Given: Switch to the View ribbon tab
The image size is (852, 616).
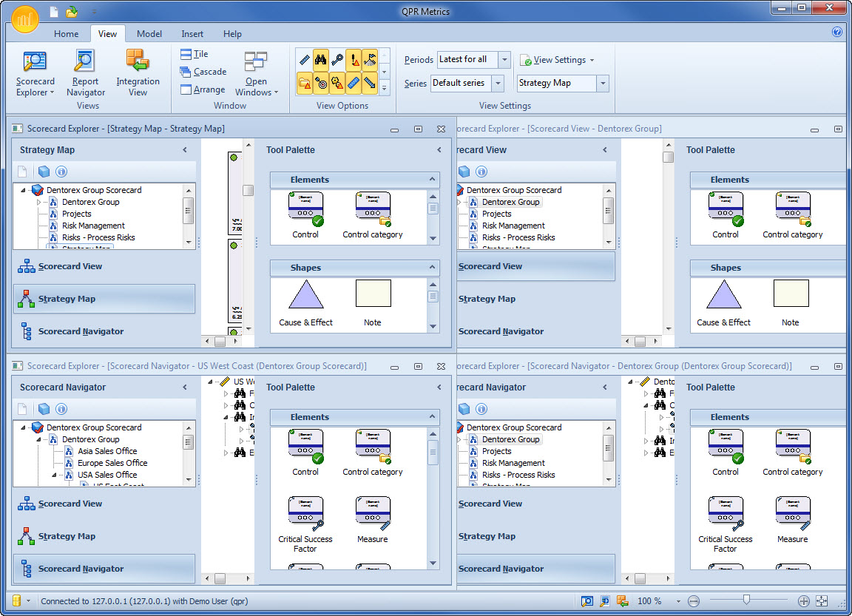Looking at the screenshot, I should (x=107, y=34).
